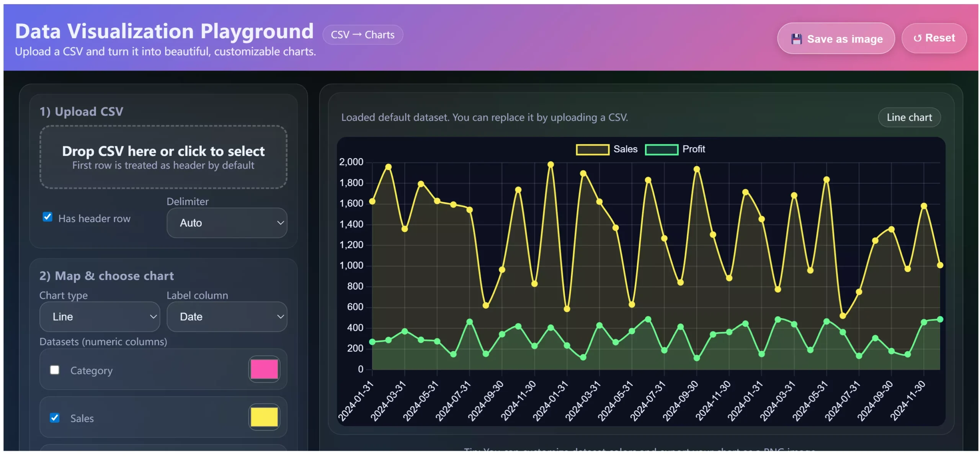980x458 pixels.
Task: Click the Line chart badge label
Action: pos(909,118)
